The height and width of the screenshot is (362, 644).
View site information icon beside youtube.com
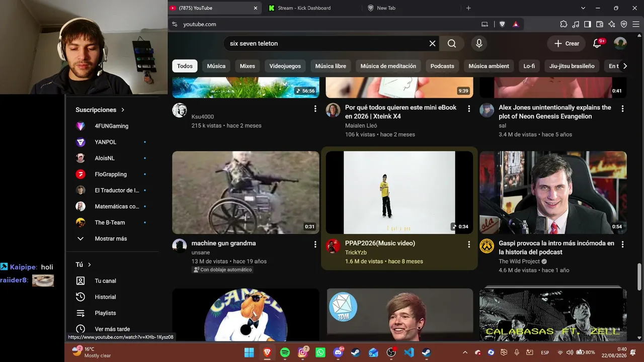175,24
